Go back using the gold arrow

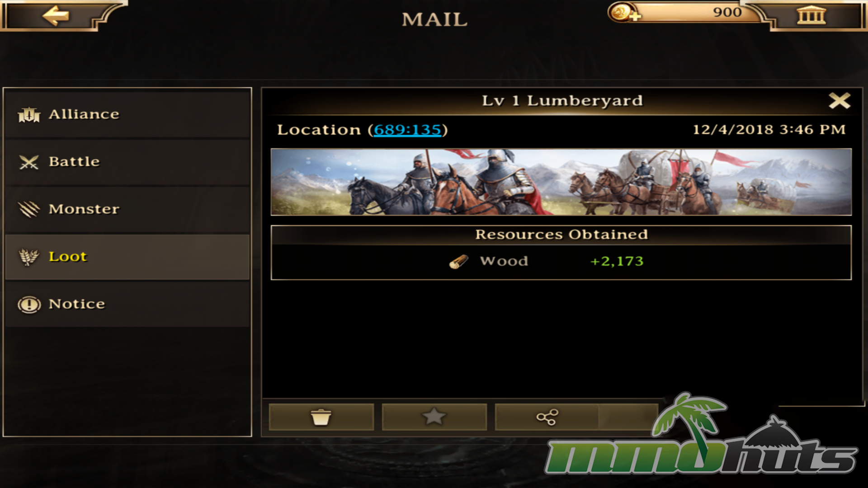[56, 16]
